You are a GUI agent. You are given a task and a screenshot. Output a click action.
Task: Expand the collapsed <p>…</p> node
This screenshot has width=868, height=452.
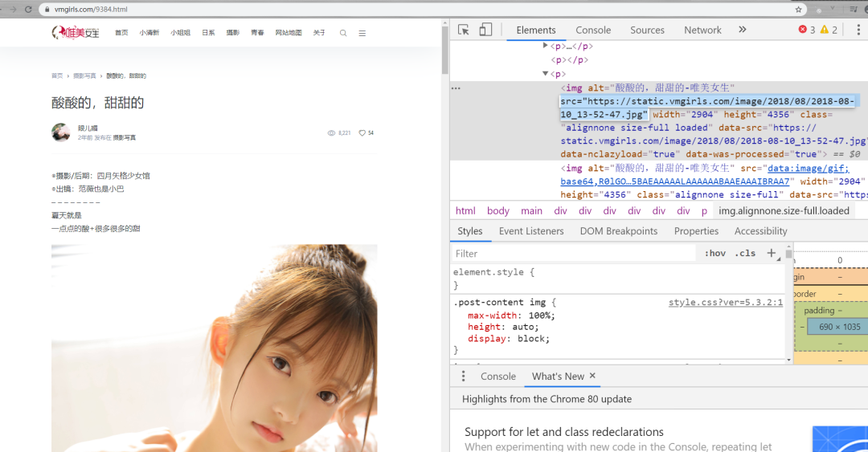point(545,46)
